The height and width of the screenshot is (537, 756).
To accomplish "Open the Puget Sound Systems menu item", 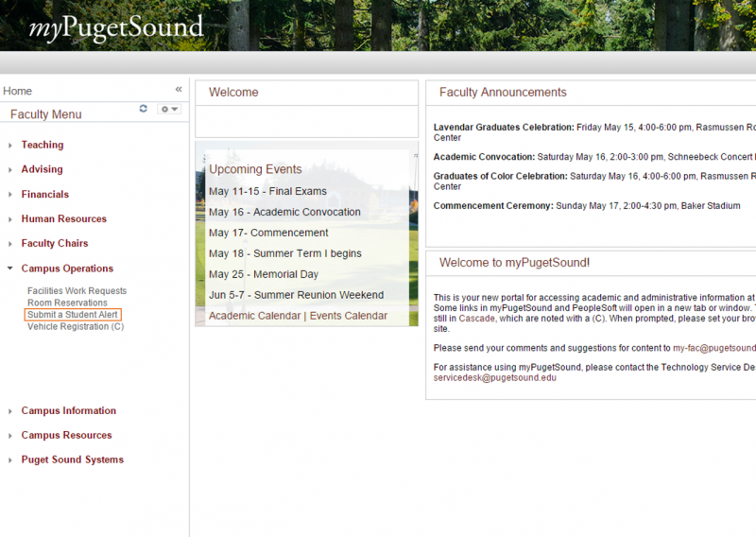I will pos(73,459).
